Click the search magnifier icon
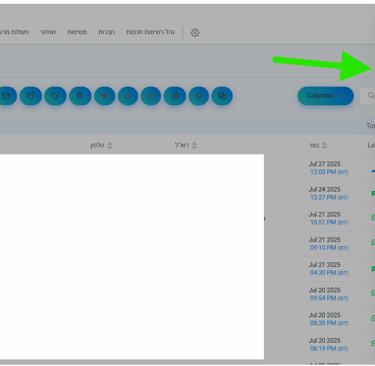The width and height of the screenshot is (375, 366). click(x=371, y=96)
